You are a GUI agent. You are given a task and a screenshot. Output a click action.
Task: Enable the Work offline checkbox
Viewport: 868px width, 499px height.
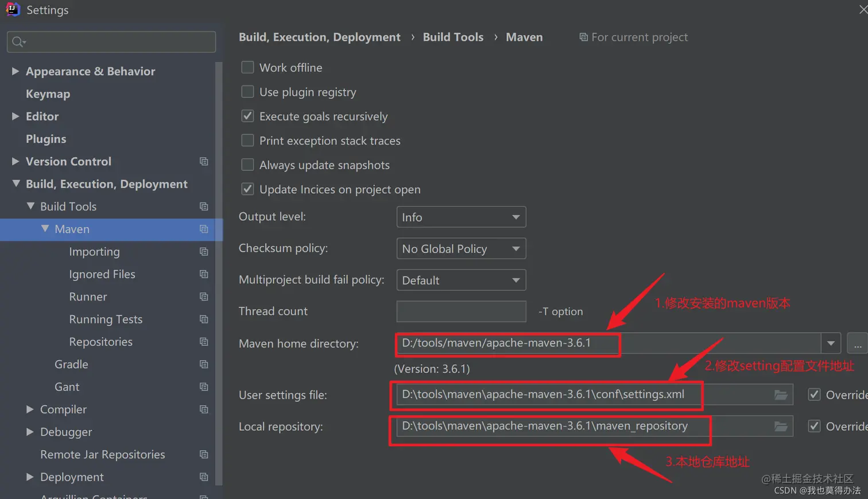tap(247, 68)
